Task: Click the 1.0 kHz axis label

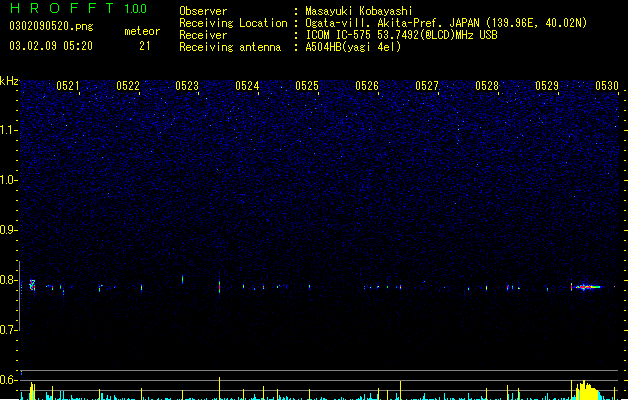Action: pyautogui.click(x=9, y=180)
